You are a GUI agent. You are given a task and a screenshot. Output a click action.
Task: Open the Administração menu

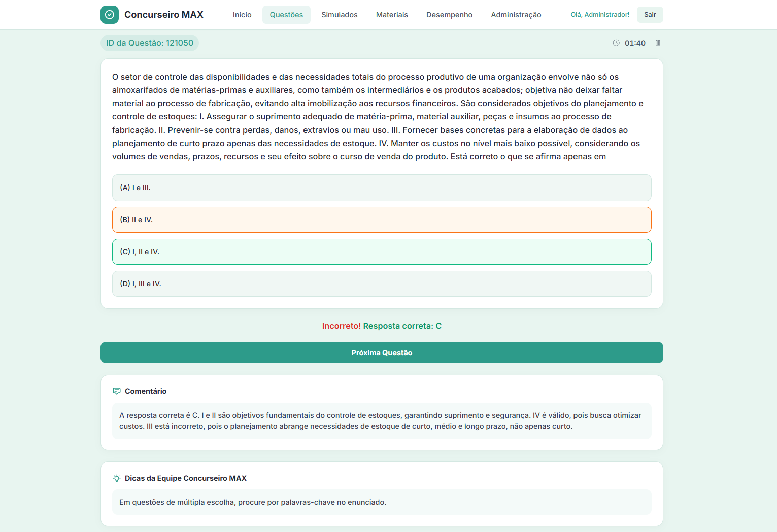[516, 15]
